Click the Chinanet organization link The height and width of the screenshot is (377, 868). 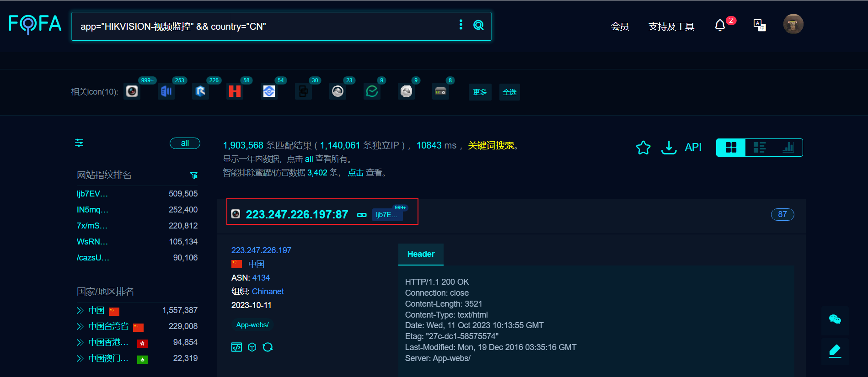pos(268,292)
